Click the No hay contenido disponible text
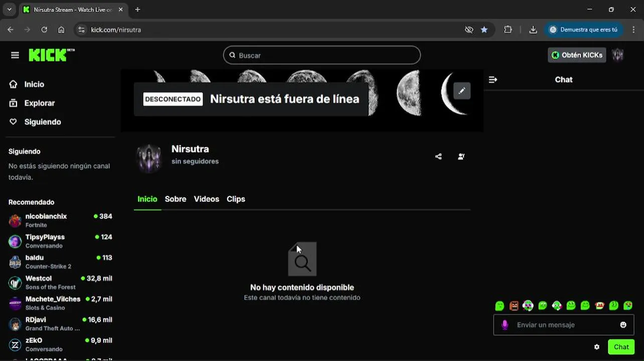The height and width of the screenshot is (361, 644). point(302,287)
